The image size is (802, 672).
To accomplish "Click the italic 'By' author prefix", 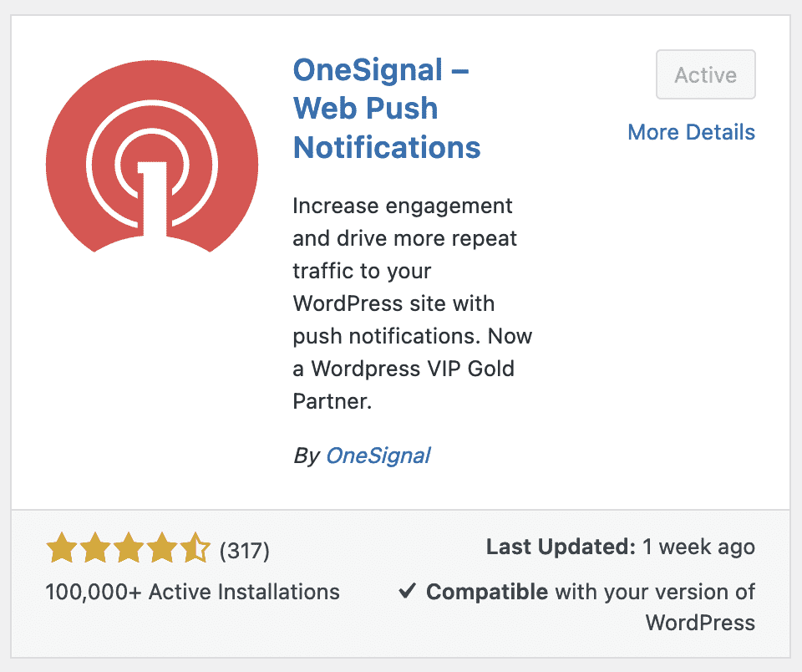I will [306, 456].
